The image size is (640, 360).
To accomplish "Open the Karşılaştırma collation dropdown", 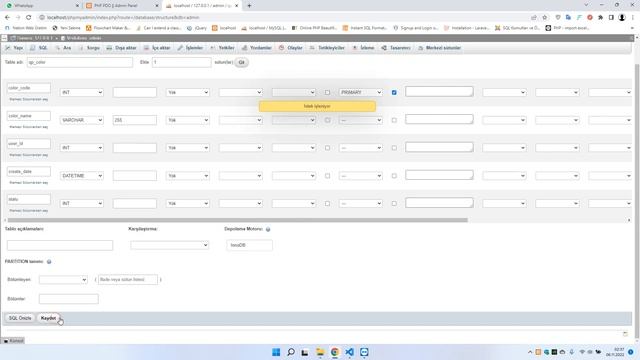I will point(169,245).
